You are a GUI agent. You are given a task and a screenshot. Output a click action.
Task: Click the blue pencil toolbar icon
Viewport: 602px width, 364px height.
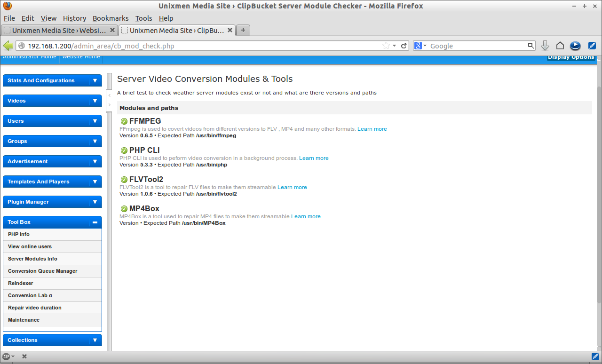coord(592,46)
